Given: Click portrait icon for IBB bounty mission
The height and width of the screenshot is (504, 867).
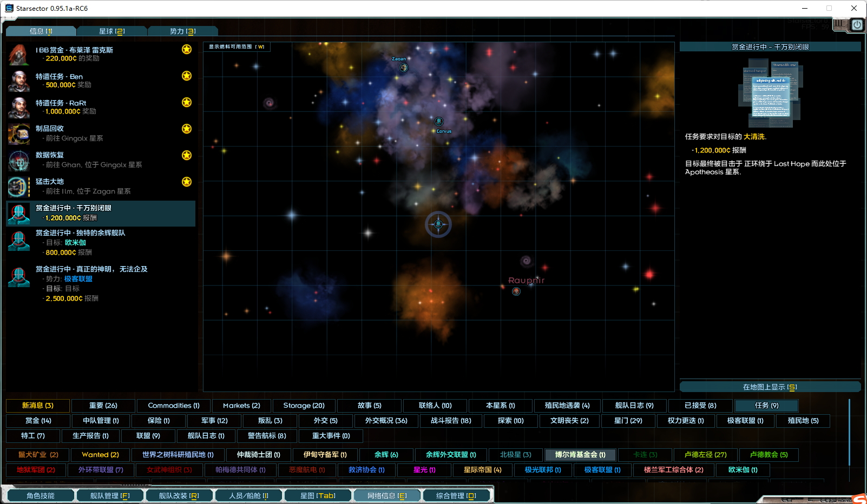Looking at the screenshot, I should point(19,55).
